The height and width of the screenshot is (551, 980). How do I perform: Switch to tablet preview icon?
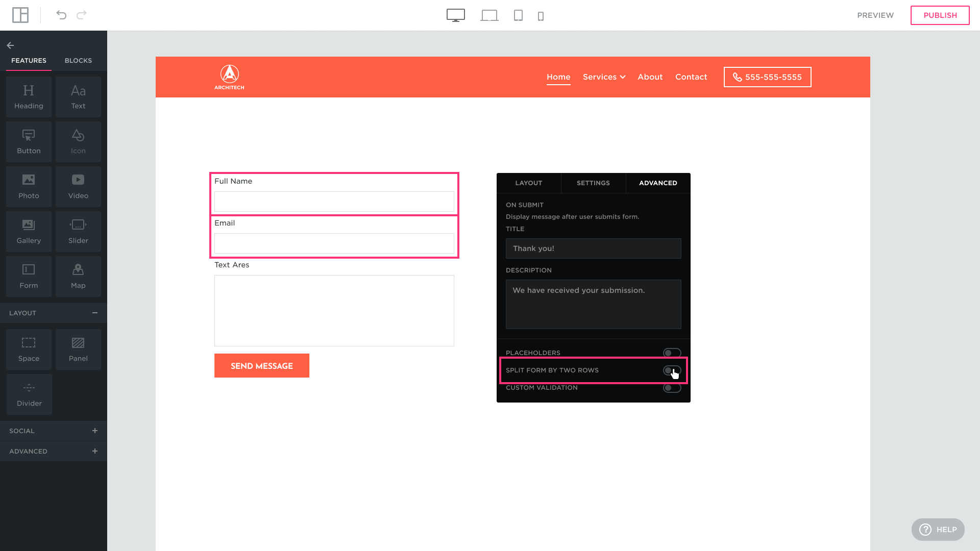click(518, 15)
